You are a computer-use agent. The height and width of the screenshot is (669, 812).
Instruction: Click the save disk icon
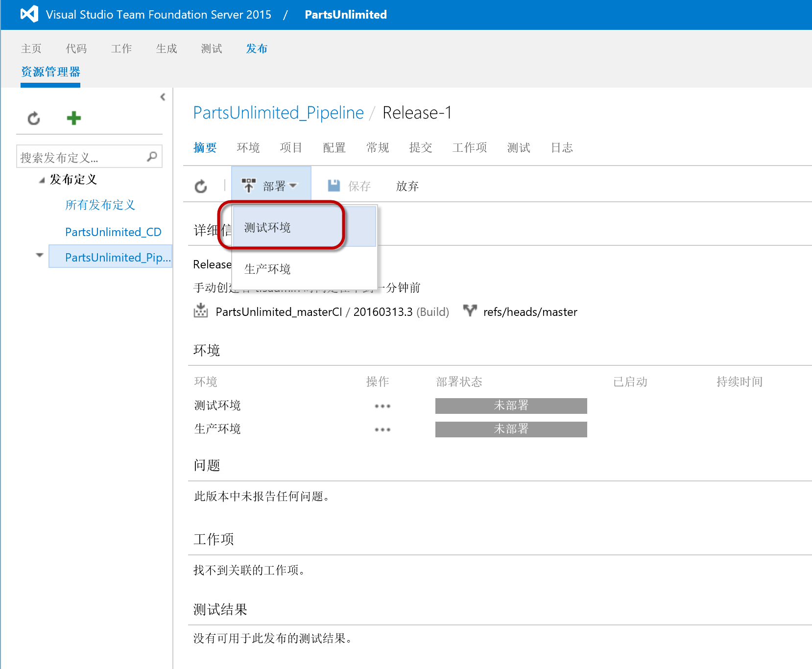(x=334, y=185)
